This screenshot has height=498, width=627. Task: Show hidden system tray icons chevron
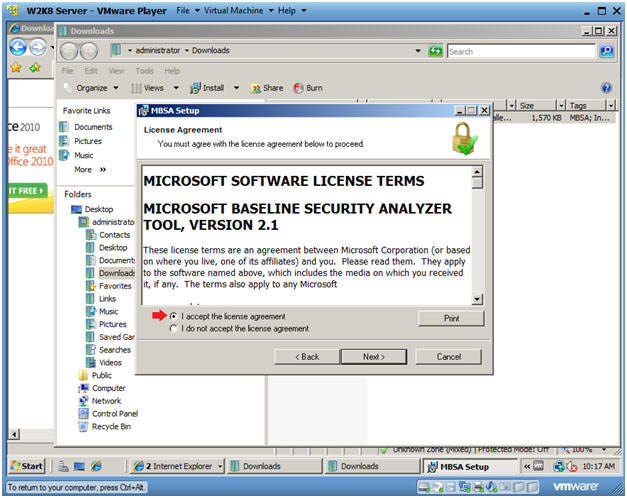[527, 466]
